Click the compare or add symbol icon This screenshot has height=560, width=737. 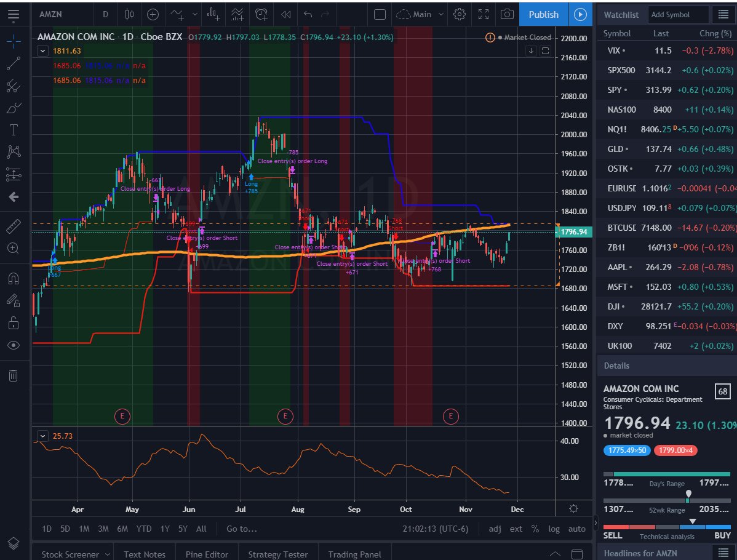coord(153,15)
